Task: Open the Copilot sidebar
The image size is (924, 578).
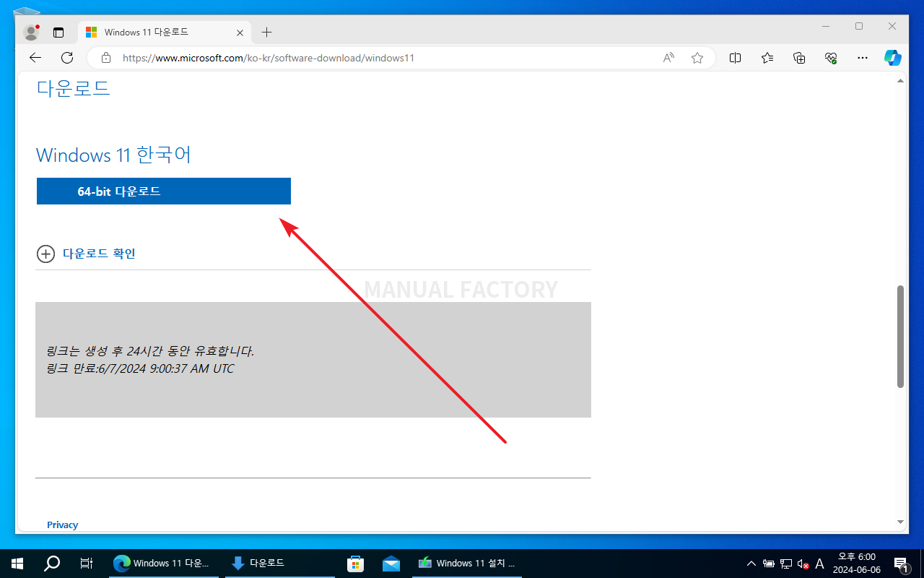Action: point(893,58)
